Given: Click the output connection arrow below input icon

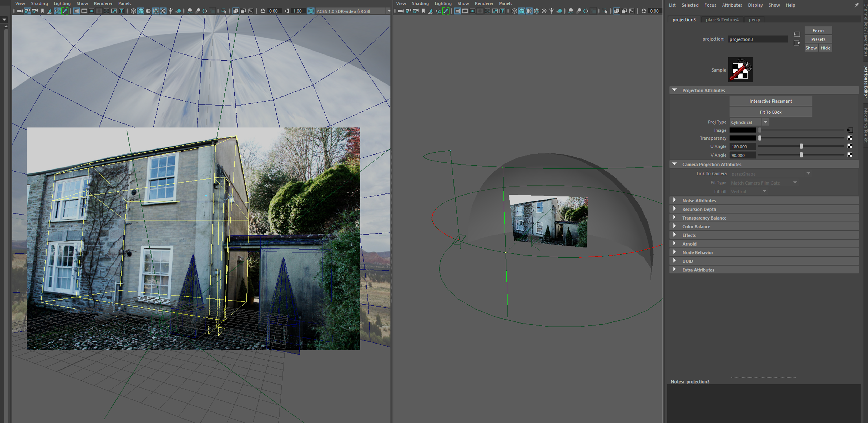Looking at the screenshot, I should 796,43.
